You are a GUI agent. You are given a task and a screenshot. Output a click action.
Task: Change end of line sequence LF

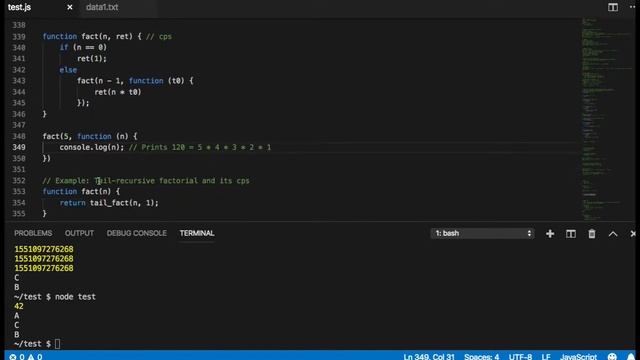[546, 357]
